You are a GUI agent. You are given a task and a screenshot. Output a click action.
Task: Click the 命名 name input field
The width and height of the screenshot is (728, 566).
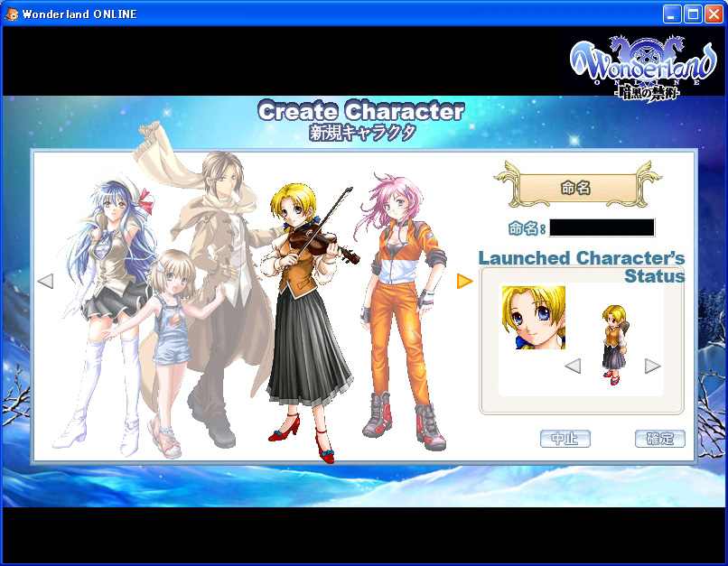coord(602,227)
